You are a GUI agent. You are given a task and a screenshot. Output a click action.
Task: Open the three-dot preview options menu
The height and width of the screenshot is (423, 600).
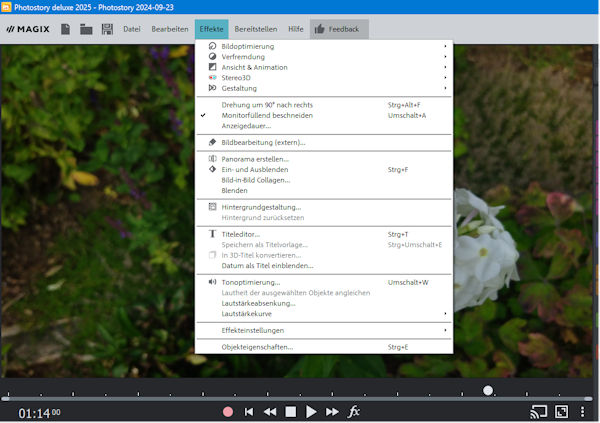click(x=582, y=412)
